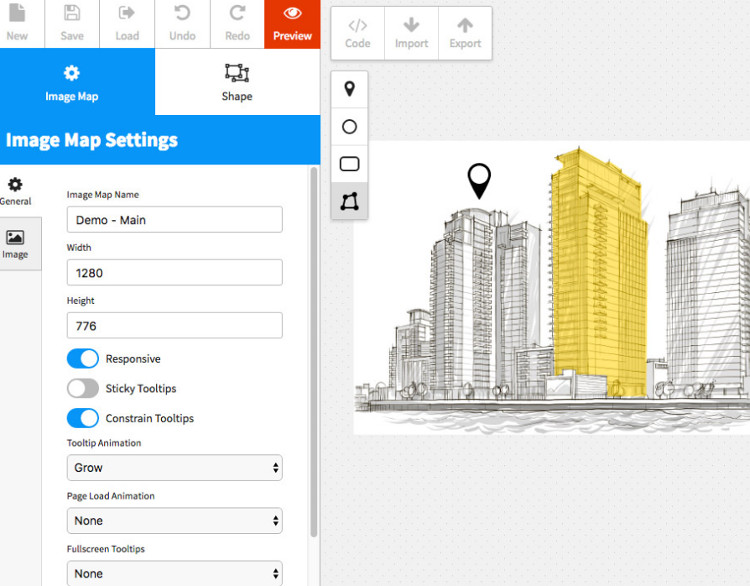Image resolution: width=750 pixels, height=586 pixels.
Task: Open the Fullscreen Tooltips dropdown
Action: pos(175,573)
